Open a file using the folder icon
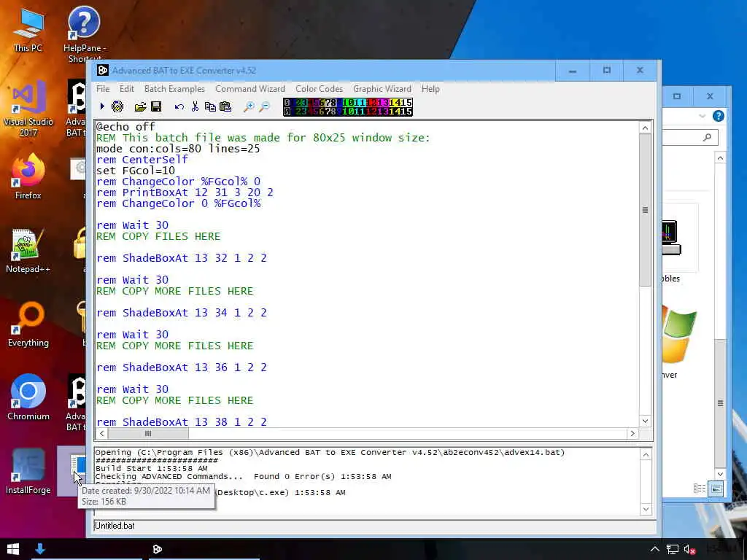The height and width of the screenshot is (560, 747). click(x=141, y=106)
